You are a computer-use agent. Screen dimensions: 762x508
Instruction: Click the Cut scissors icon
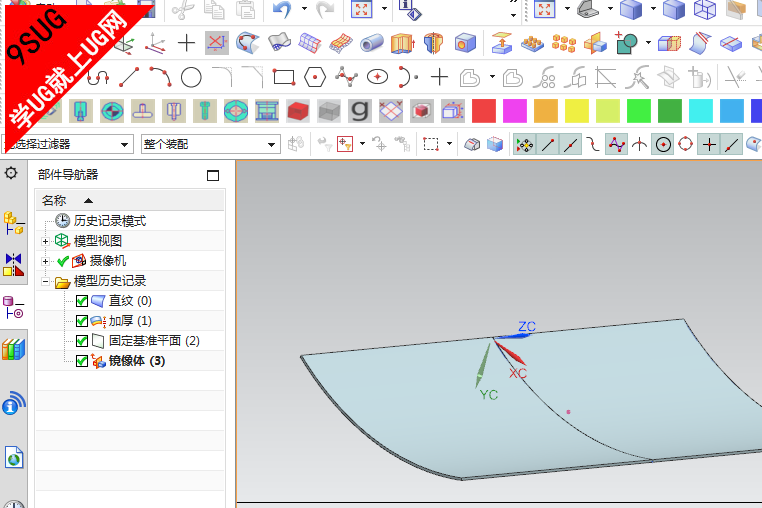point(183,9)
